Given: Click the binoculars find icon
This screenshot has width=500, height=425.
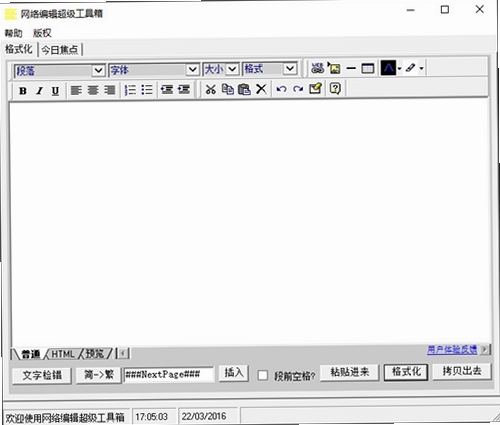Looking at the screenshot, I should [x=317, y=68].
